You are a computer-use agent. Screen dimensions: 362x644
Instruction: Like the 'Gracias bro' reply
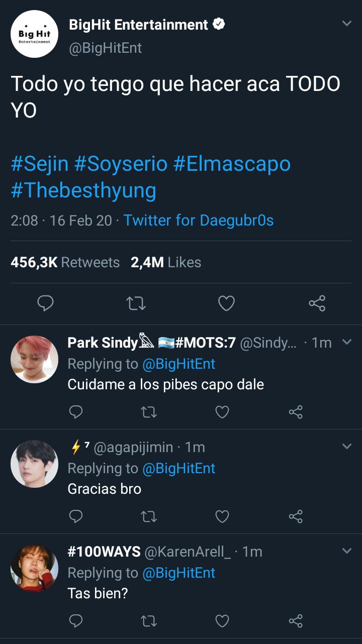222,516
